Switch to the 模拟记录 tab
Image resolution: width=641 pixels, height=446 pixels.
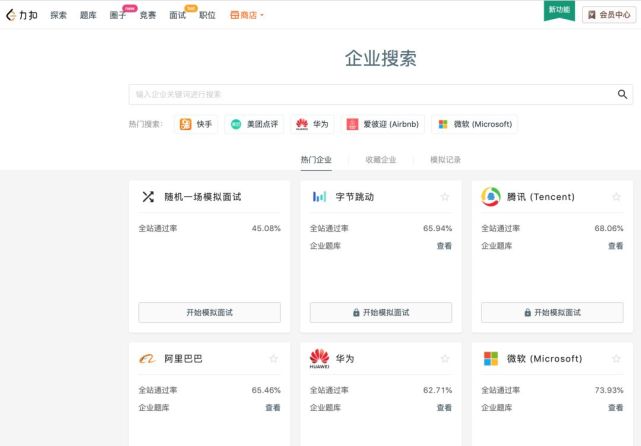(445, 160)
